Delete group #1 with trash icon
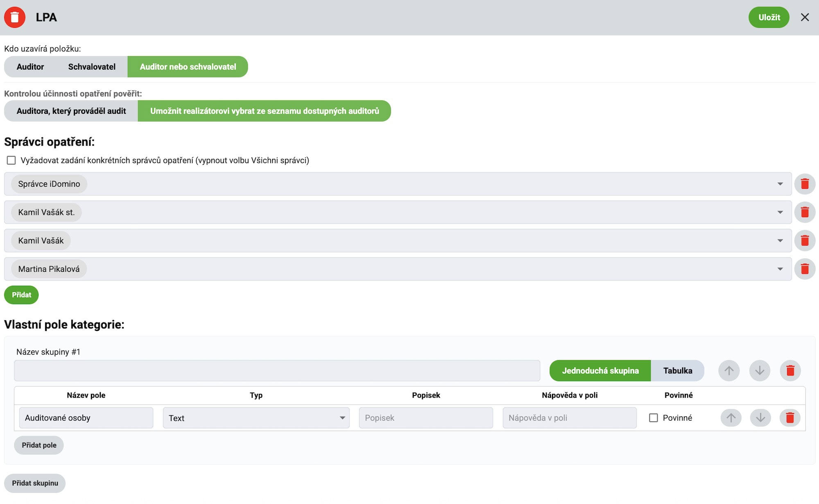Viewport: 819px width, 504px height. (790, 371)
